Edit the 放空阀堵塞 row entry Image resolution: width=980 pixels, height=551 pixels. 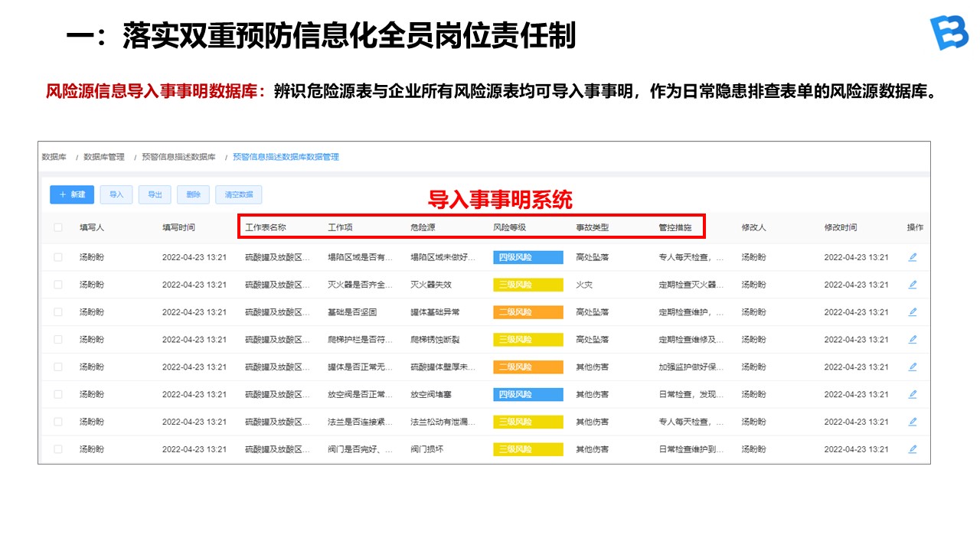[912, 394]
